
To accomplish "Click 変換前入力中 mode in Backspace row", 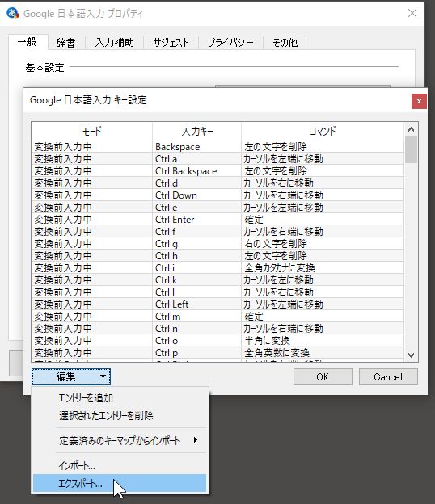I will 92,147.
